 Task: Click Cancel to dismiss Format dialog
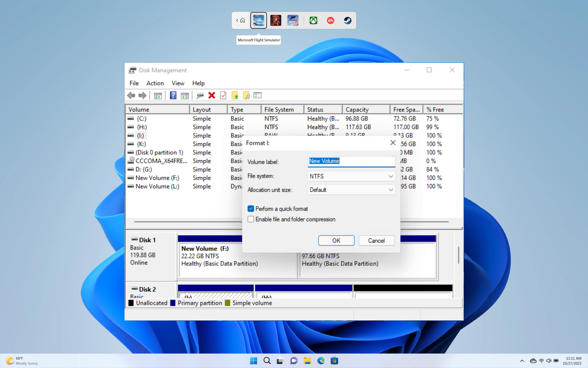(x=375, y=240)
